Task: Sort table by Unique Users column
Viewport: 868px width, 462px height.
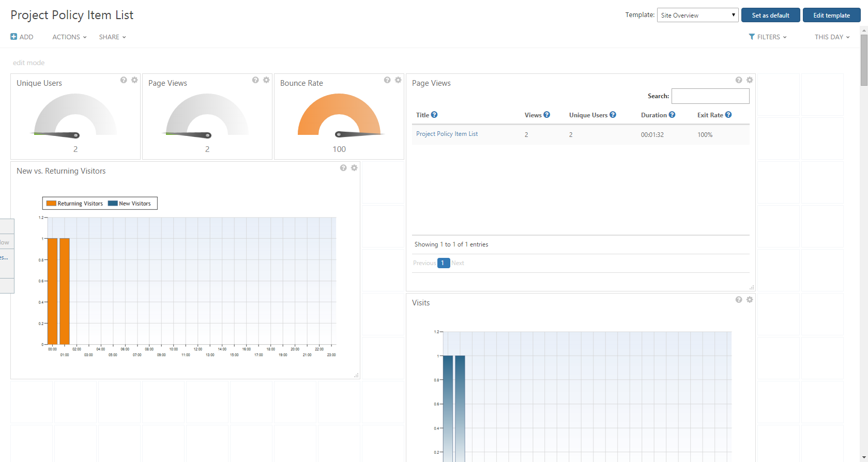Action: tap(588, 115)
